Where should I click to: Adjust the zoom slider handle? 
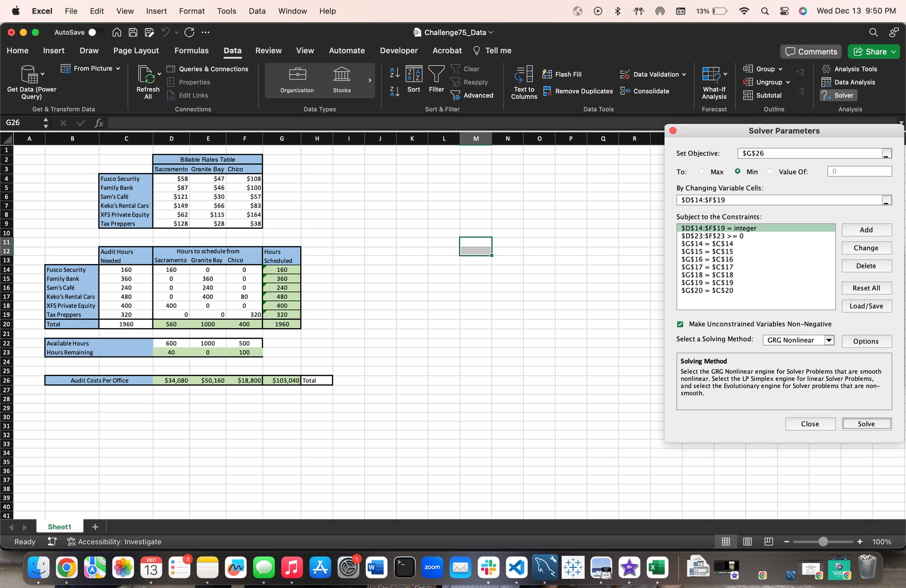coord(823,542)
